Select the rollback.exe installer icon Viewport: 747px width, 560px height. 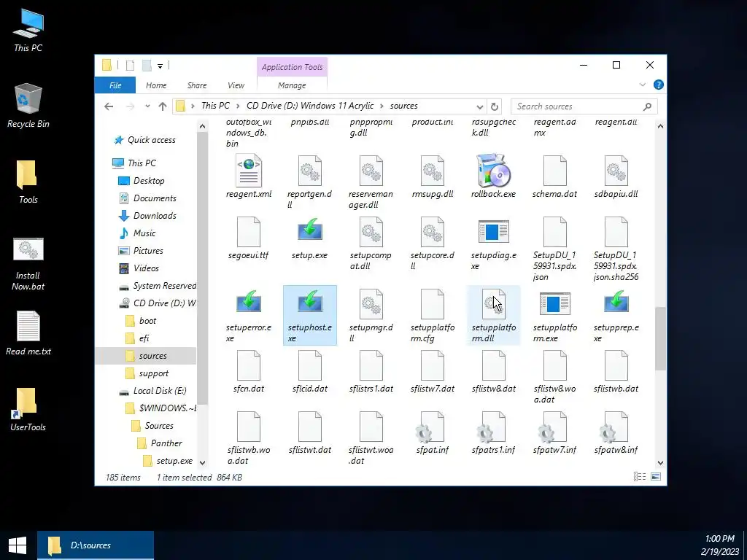494,171
